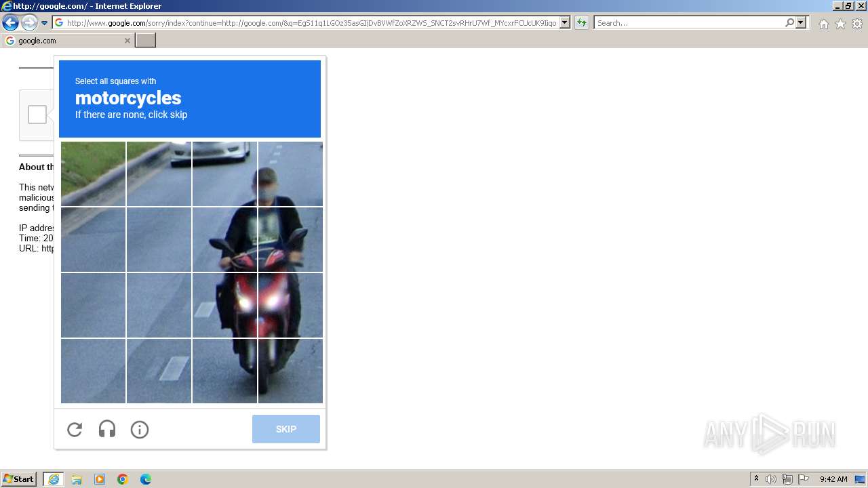Open File Explorer from the taskbar

tap(77, 479)
